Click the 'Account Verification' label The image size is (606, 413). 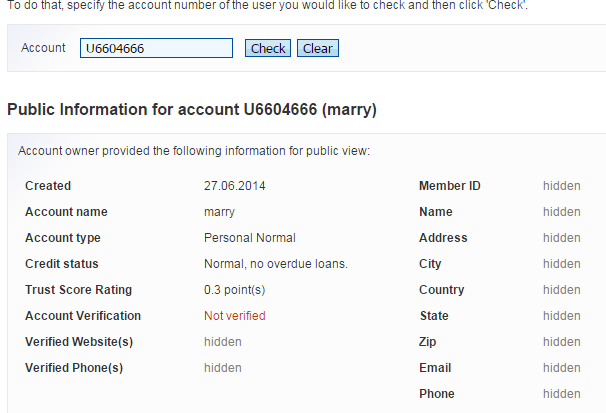tap(83, 316)
